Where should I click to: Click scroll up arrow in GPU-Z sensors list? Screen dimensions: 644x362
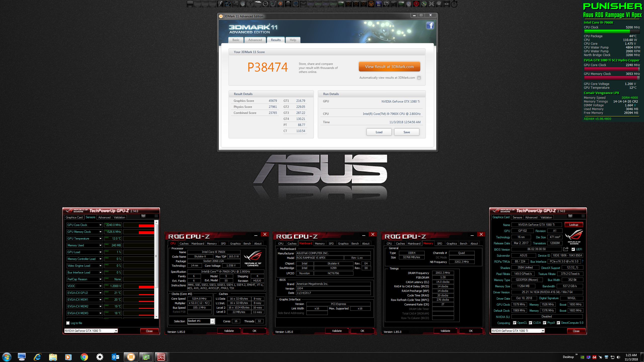[156, 222]
